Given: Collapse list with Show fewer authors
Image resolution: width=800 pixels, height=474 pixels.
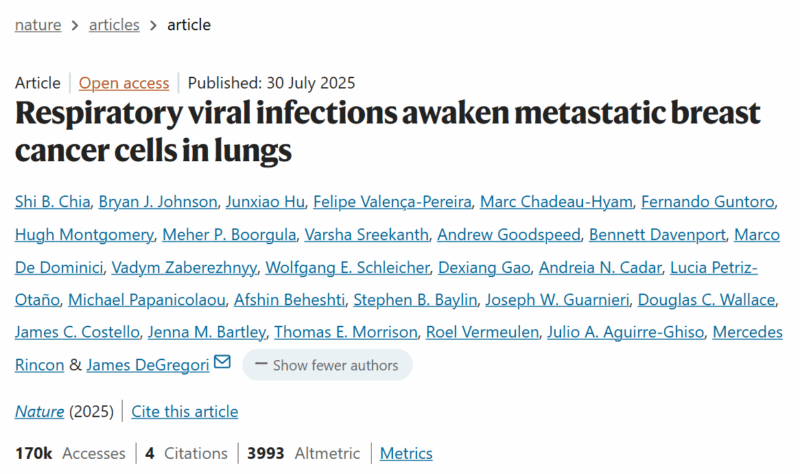Looking at the screenshot, I should [x=327, y=365].
